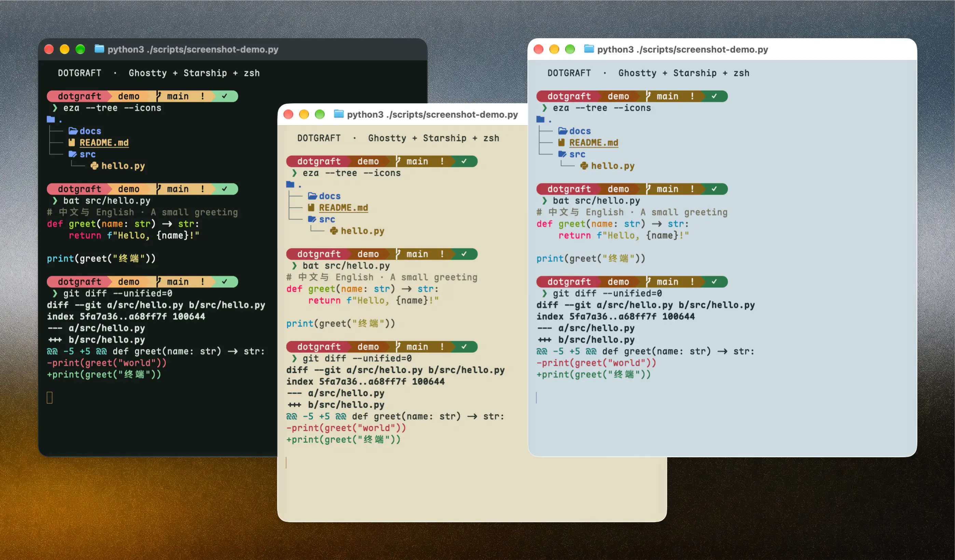955x560 pixels.
Task: Zoom the beige terminal window with green button
Action: point(320,114)
